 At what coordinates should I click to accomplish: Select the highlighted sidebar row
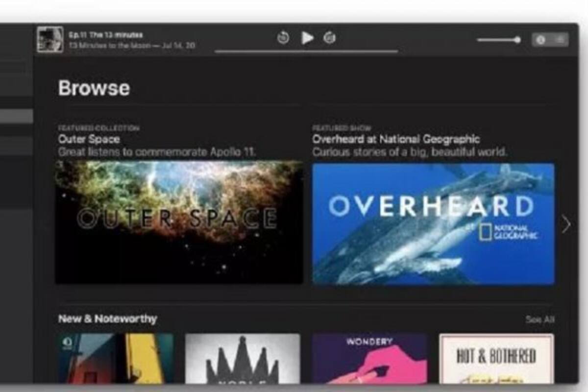tap(17, 116)
